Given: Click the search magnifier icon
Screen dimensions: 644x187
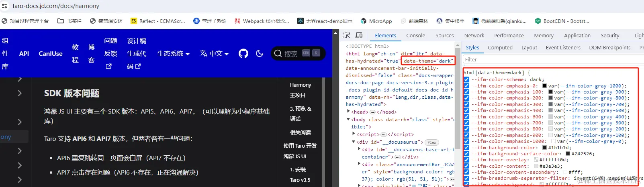Looking at the screenshot, I should (x=278, y=53).
